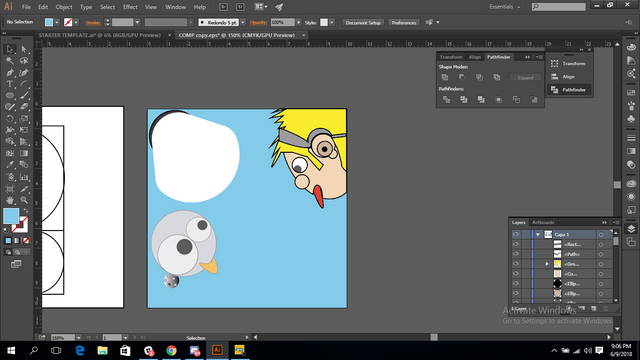Click Document Setup button
The width and height of the screenshot is (640, 360).
(x=363, y=22)
